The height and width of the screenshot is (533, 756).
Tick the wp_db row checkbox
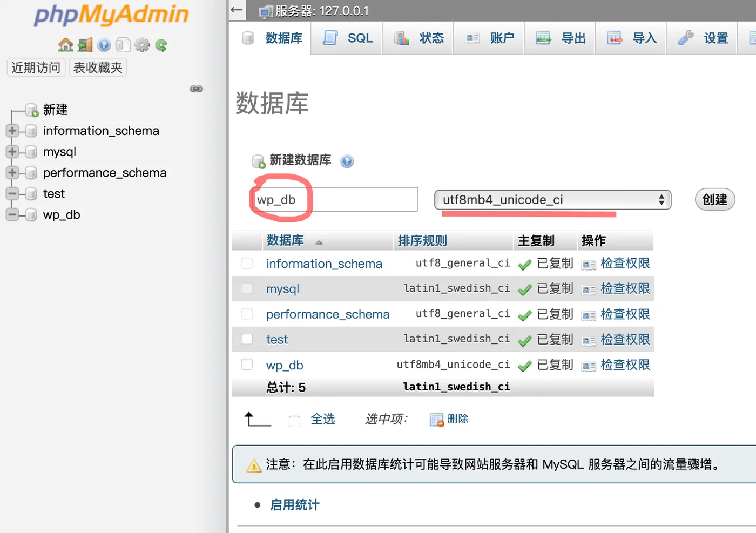247,365
